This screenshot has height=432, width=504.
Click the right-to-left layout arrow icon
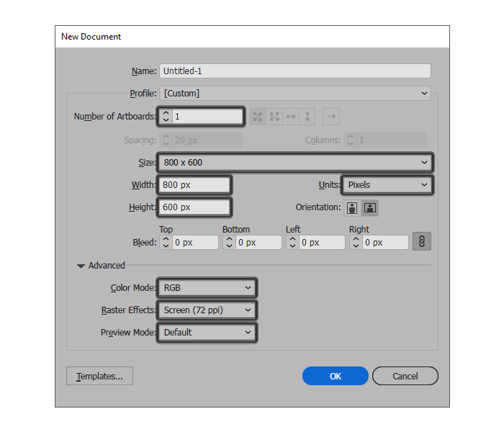tap(331, 117)
